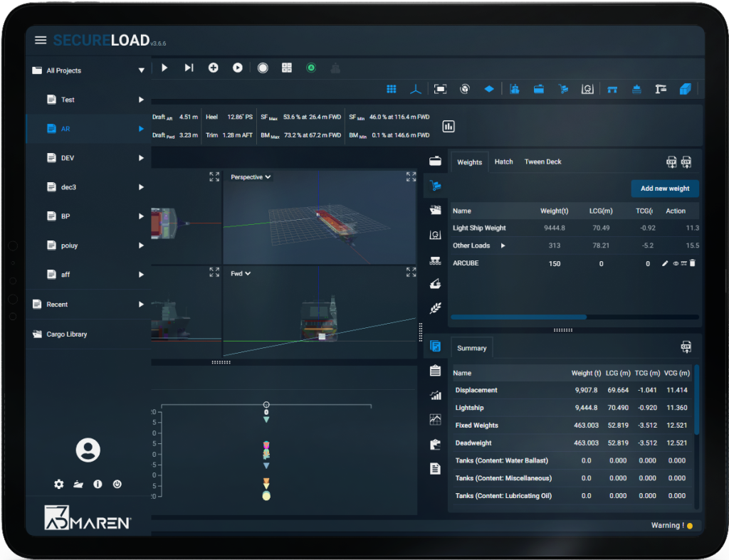
Task: Open the Perspective view dropdown
Action: 249,176
